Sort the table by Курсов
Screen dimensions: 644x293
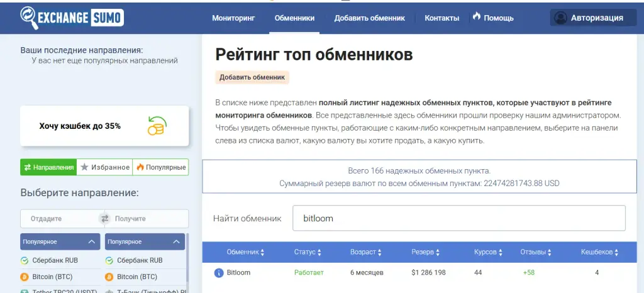pos(488,252)
